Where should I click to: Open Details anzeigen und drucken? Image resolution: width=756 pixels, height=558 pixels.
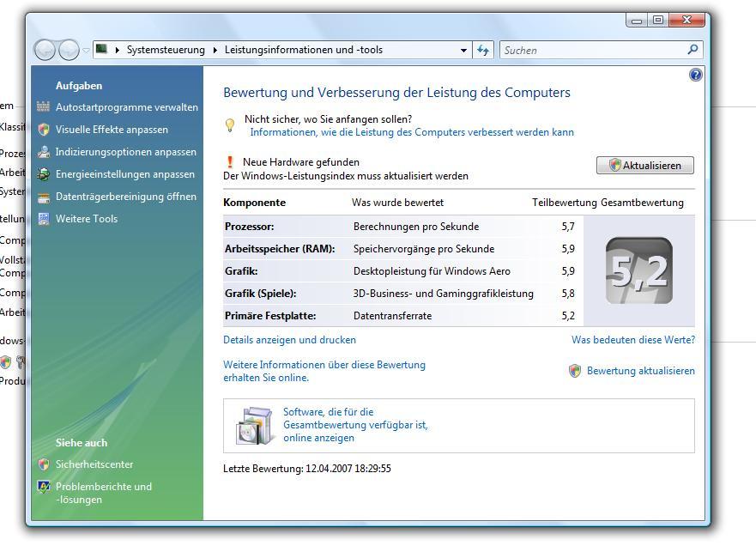(x=289, y=340)
